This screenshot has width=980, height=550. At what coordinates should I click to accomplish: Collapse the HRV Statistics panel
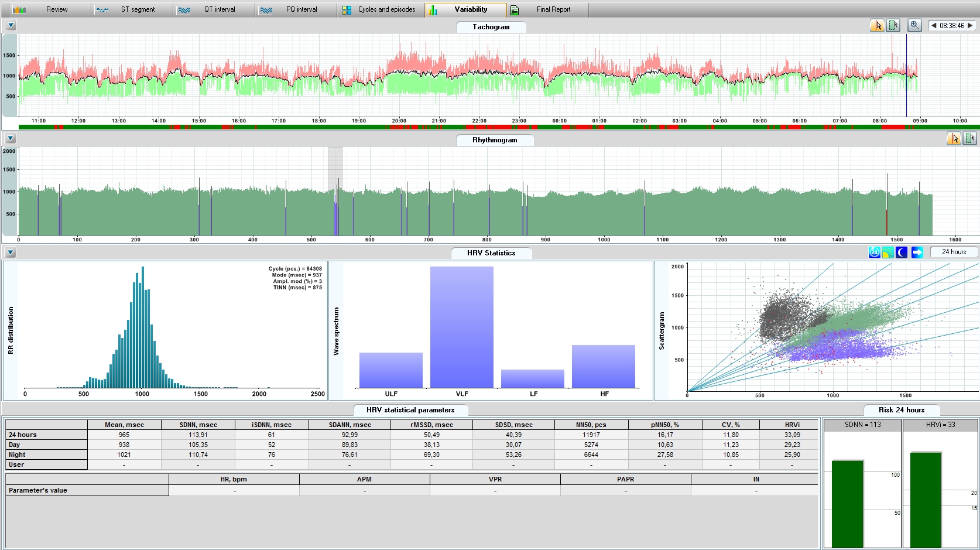(x=11, y=252)
